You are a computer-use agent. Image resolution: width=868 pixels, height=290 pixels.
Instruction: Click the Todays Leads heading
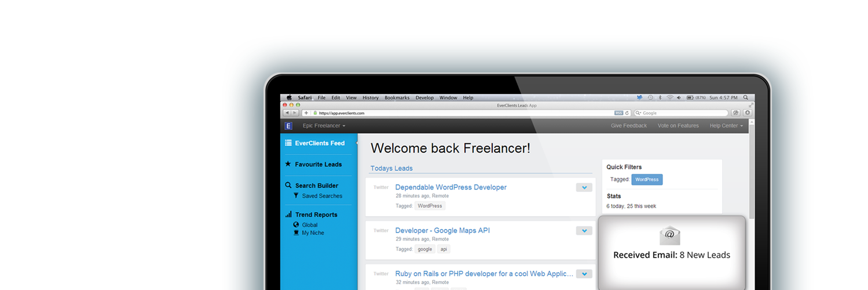tap(391, 169)
